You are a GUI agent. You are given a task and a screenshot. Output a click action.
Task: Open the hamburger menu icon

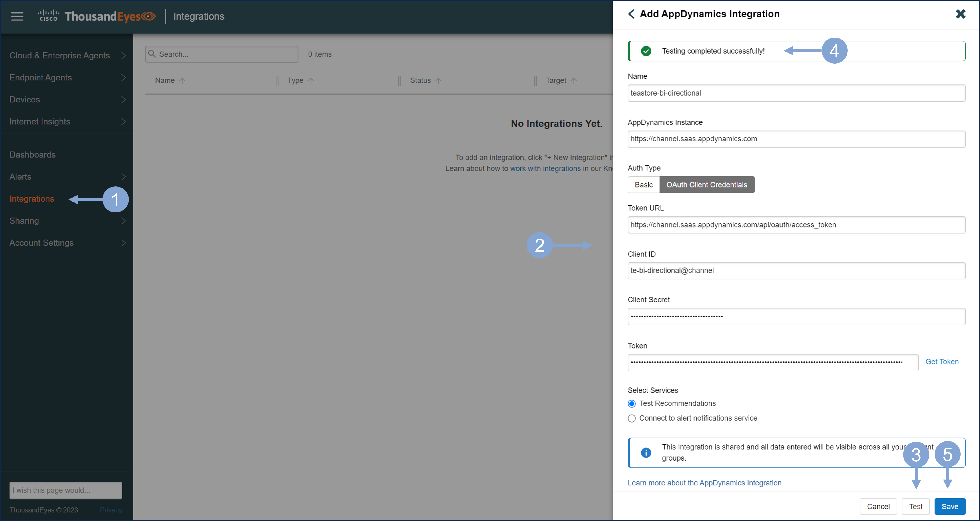[17, 16]
